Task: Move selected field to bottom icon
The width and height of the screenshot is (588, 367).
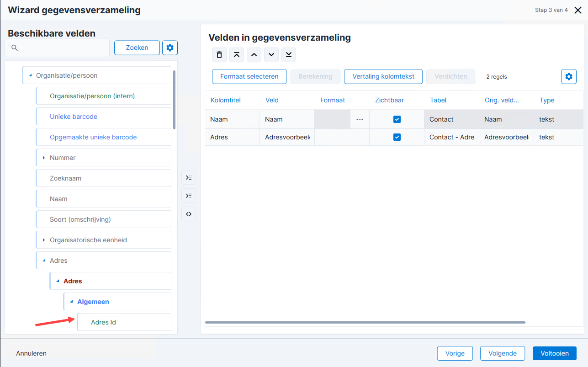Action: [289, 55]
